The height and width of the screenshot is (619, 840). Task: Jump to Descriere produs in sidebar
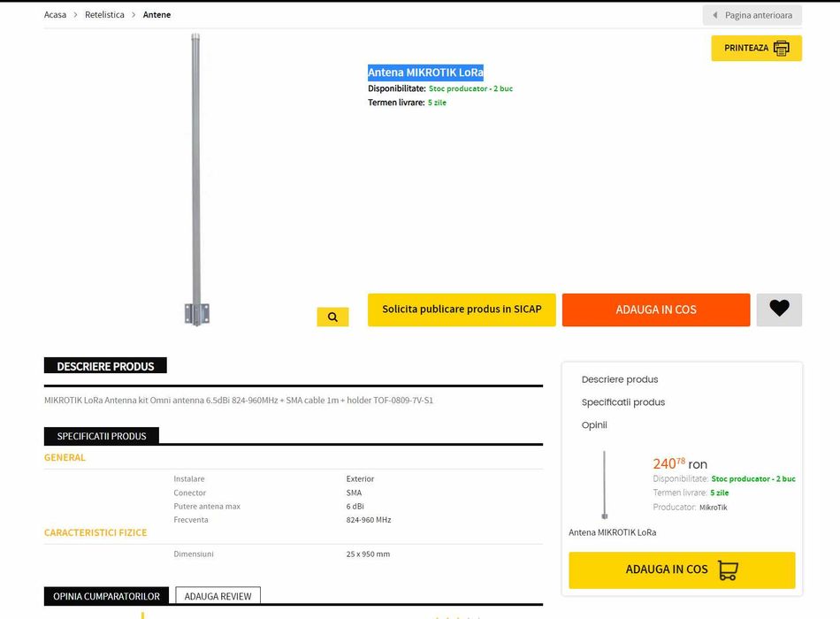pos(620,379)
